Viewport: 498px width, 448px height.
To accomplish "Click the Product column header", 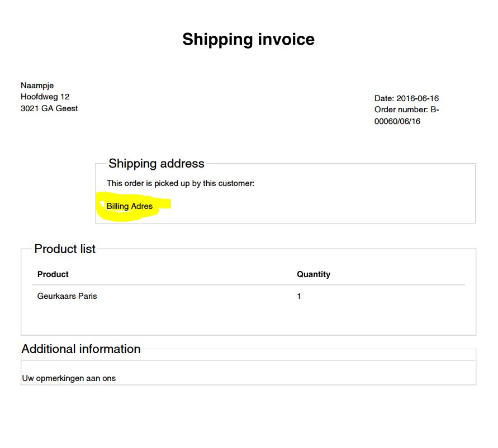I will click(53, 274).
